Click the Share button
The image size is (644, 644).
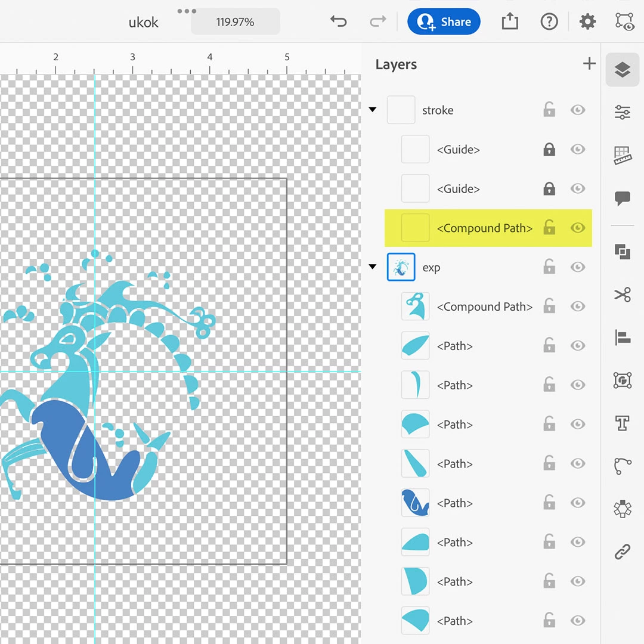pos(444,21)
